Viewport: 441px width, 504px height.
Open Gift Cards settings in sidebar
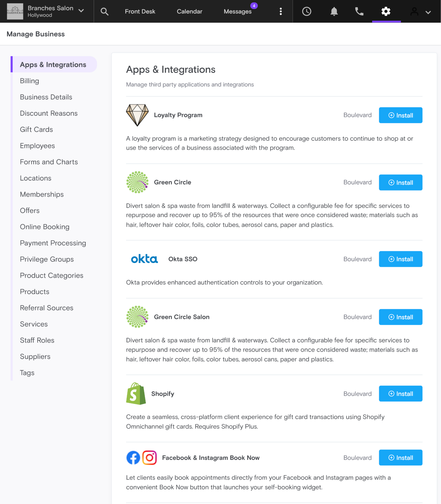tap(36, 129)
